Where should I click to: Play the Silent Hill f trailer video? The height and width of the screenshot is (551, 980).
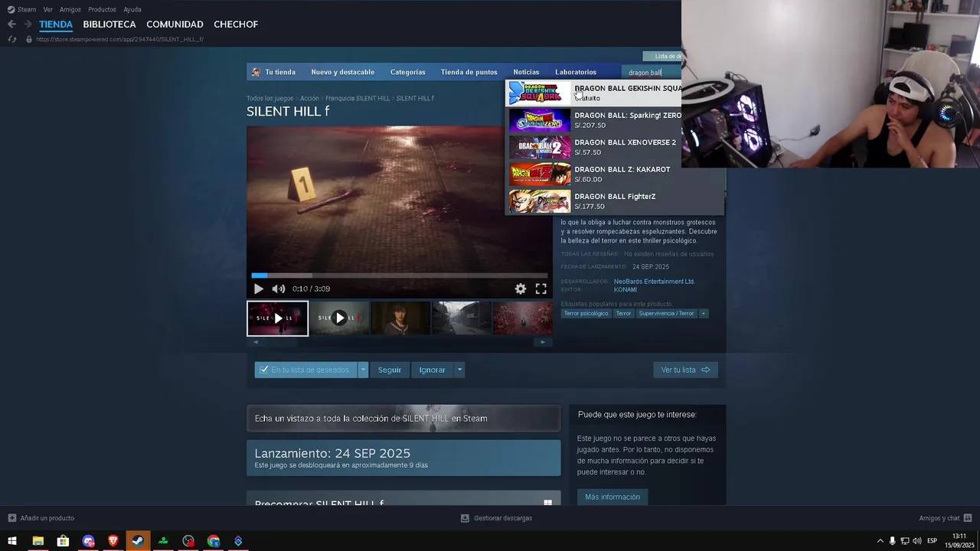258,289
